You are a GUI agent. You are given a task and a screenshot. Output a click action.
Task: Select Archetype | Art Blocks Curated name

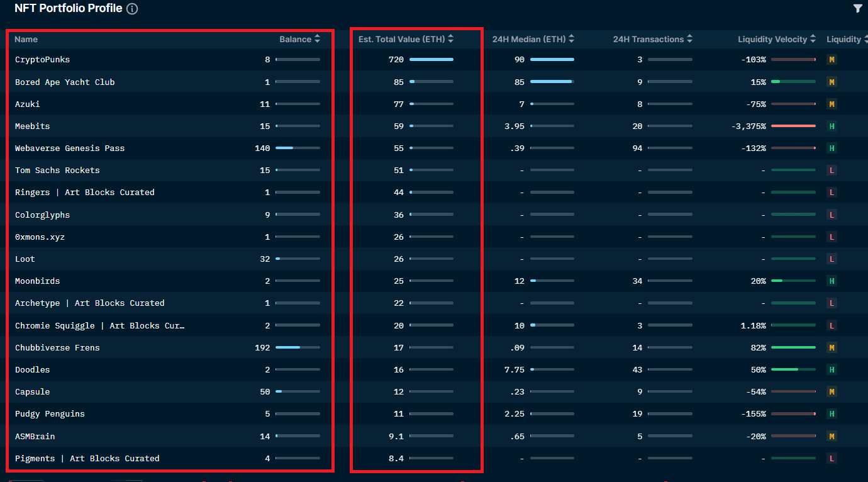click(90, 303)
